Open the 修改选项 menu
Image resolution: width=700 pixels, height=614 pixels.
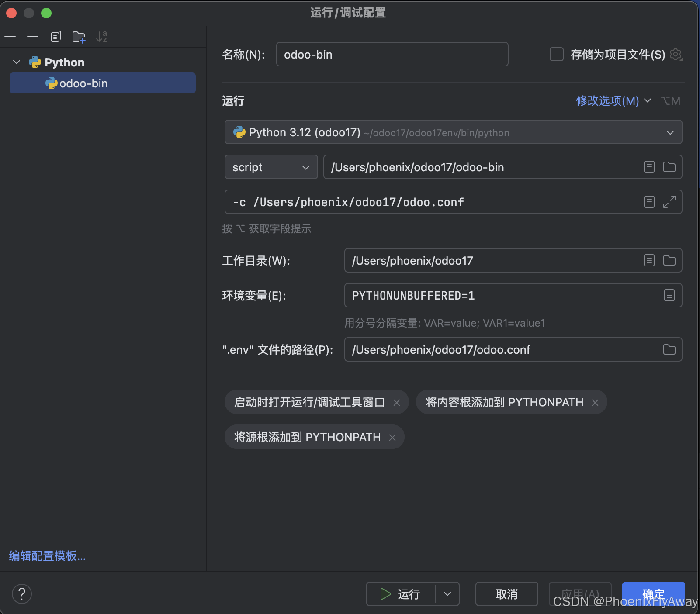[x=613, y=101]
